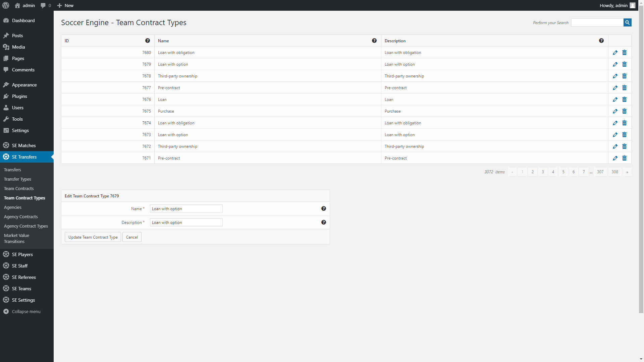Image resolution: width=644 pixels, height=362 pixels.
Task: Click the Perform your Search input field
Action: point(597,22)
